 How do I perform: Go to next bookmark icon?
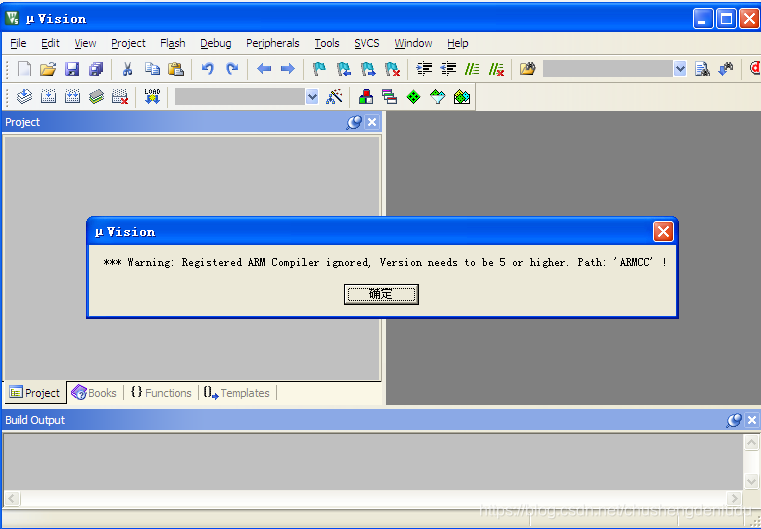pyautogui.click(x=368, y=69)
